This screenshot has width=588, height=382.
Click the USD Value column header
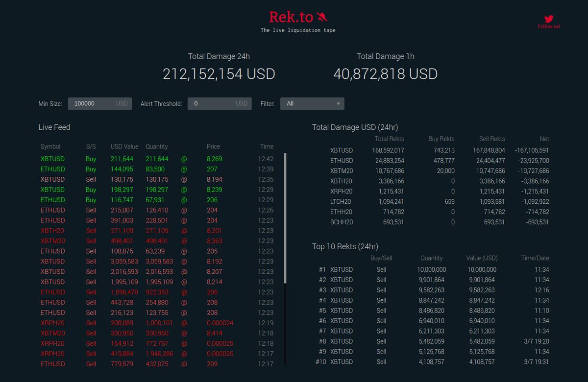124,146
